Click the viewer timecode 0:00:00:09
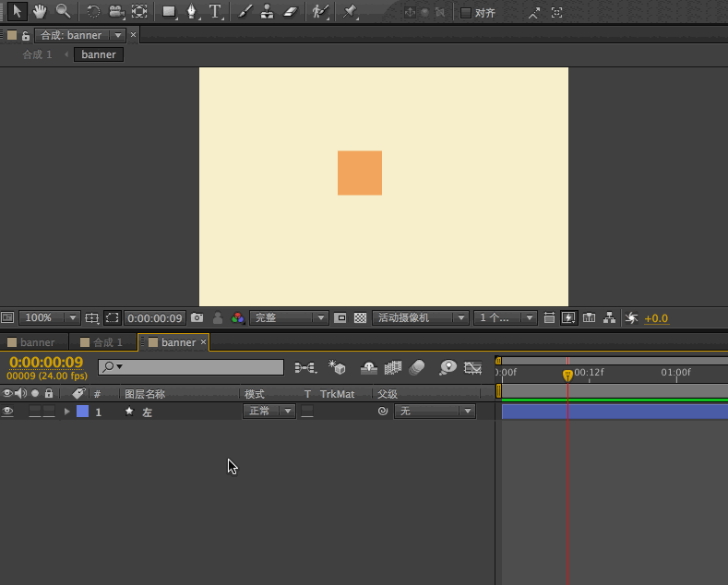728x585 pixels. point(155,318)
